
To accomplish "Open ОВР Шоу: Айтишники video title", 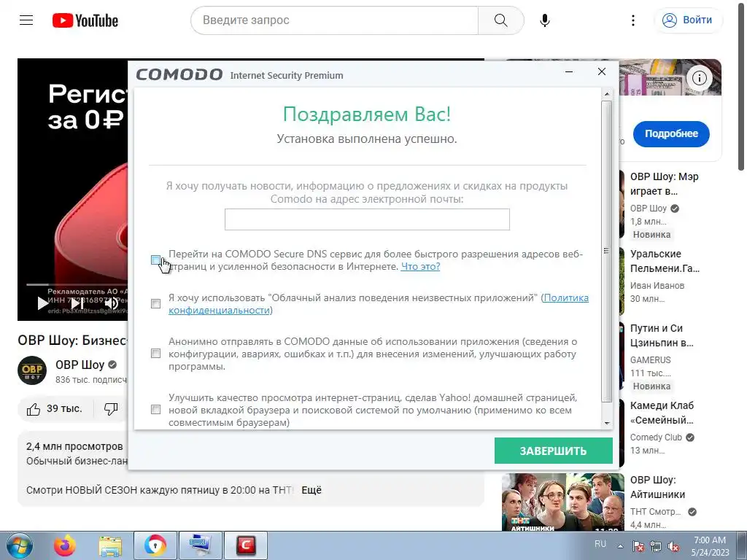I will (x=657, y=486).
